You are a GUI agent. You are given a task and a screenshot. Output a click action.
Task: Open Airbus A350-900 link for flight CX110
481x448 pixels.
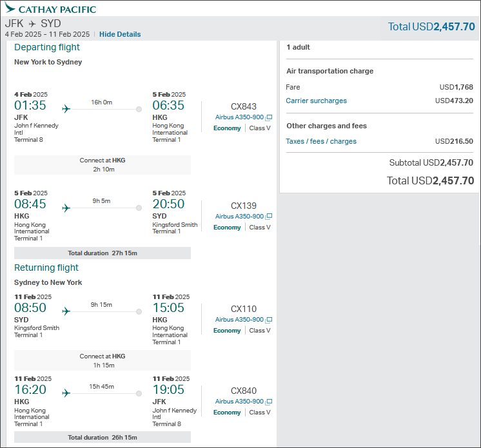tap(239, 320)
